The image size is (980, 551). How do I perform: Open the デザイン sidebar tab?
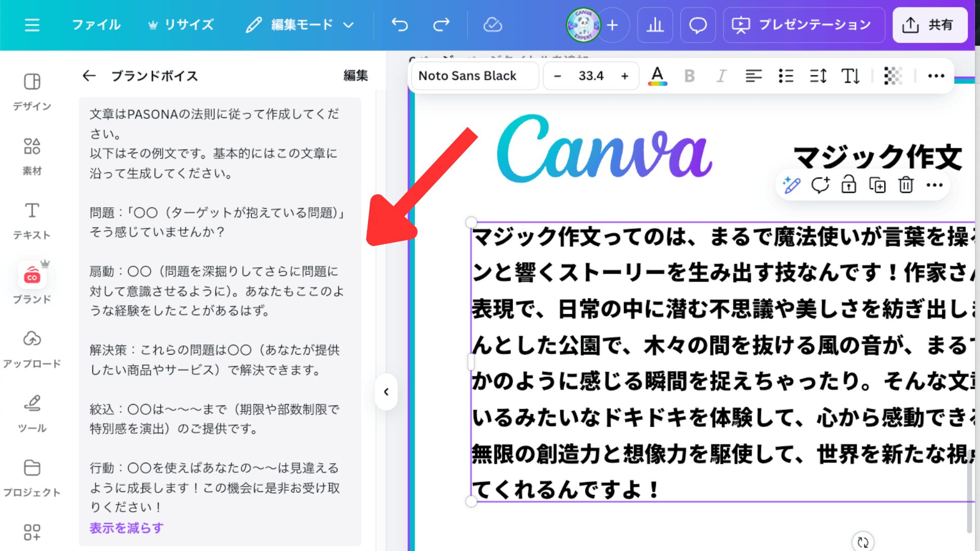coord(32,92)
